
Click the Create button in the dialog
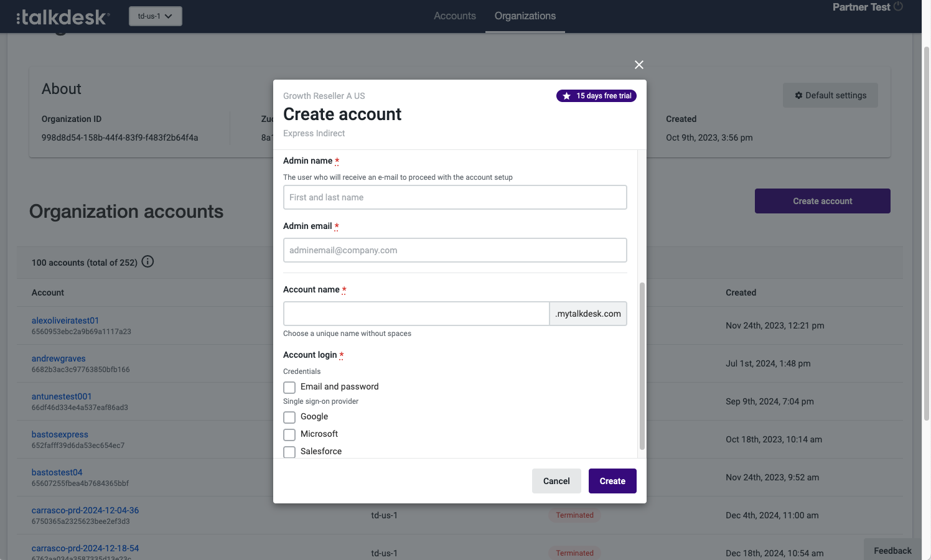(612, 481)
